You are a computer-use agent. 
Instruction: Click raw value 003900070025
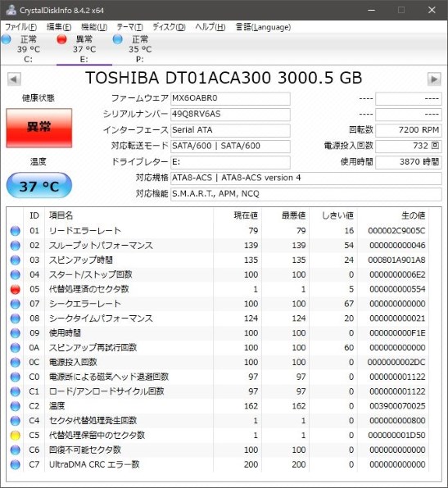[x=397, y=406]
